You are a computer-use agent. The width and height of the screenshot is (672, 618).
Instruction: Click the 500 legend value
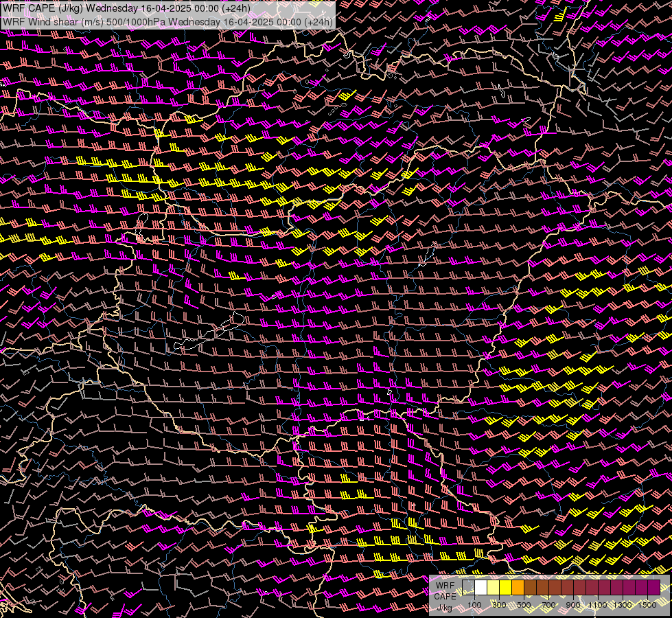pos(524,605)
